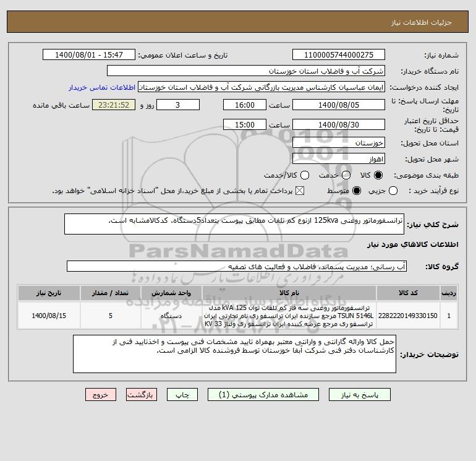
Task: Click the price validity time 15:00
Action: [245, 124]
